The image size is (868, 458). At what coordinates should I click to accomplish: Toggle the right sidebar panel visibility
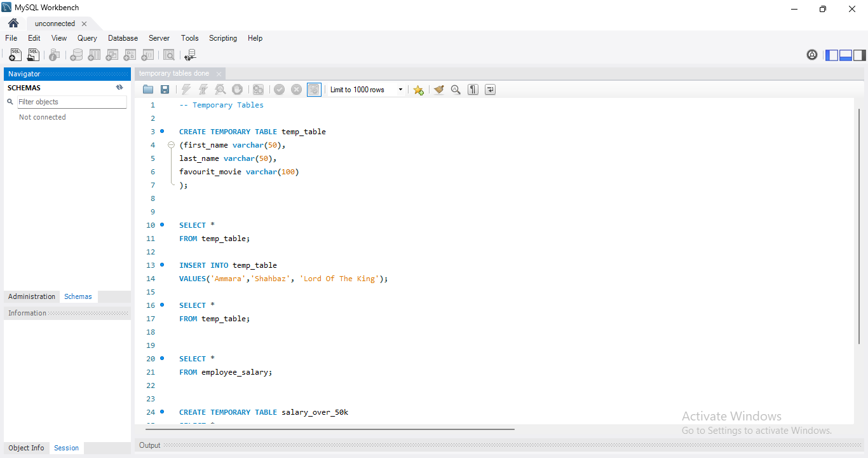tap(860, 55)
